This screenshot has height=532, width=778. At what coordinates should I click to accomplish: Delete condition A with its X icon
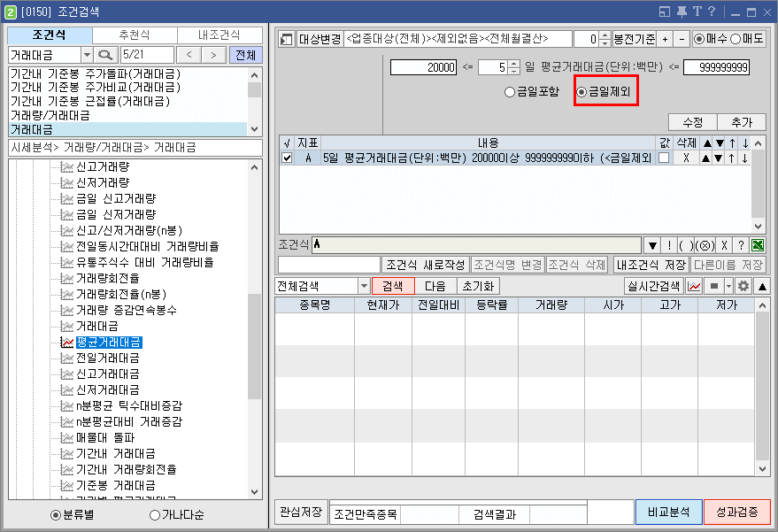pyautogui.click(x=687, y=157)
